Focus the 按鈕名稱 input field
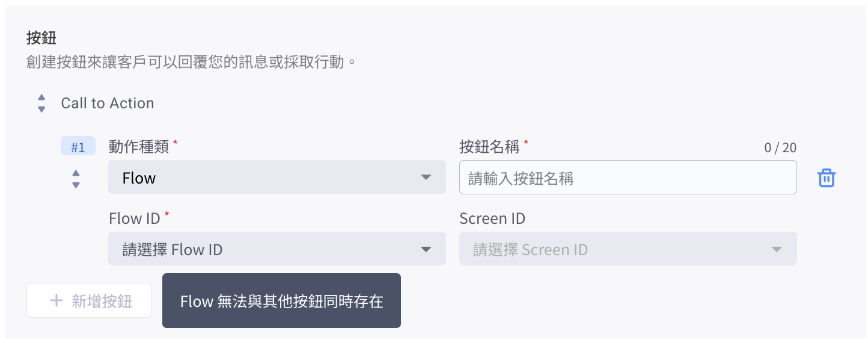The image size is (868, 343). coord(628,178)
